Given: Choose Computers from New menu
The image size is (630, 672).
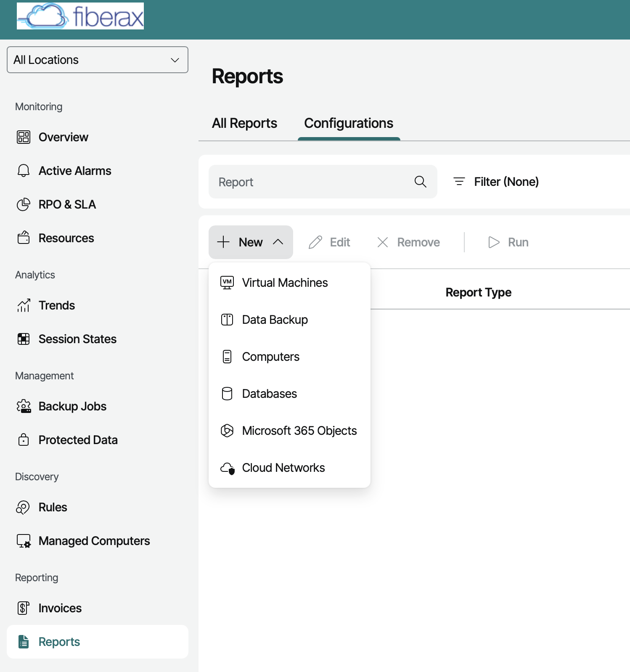Looking at the screenshot, I should (289, 357).
